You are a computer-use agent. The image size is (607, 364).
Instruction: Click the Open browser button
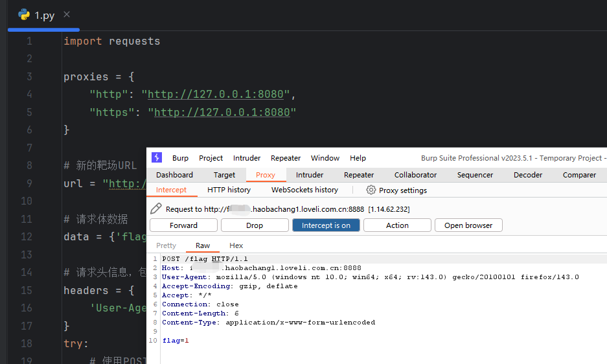tap(468, 225)
